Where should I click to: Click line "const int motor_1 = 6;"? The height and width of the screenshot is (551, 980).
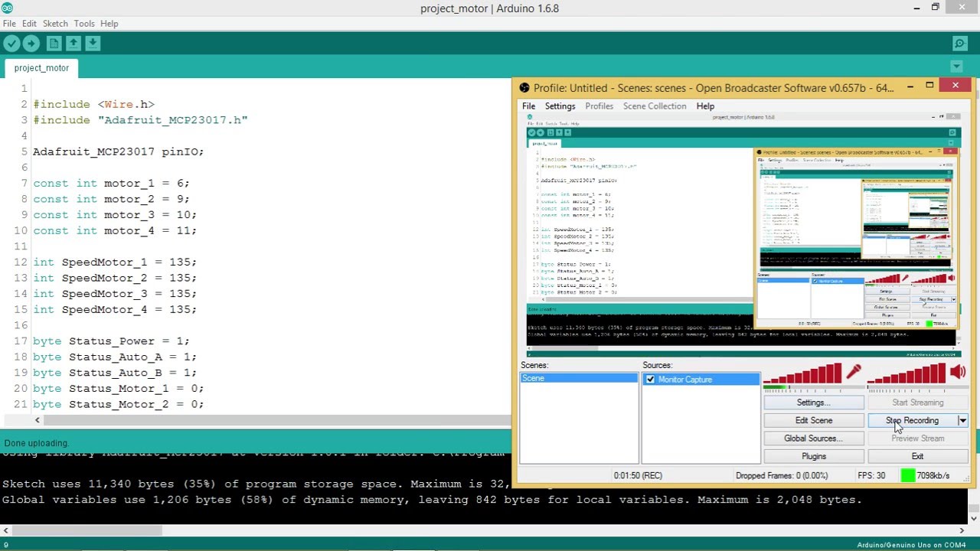coord(111,183)
